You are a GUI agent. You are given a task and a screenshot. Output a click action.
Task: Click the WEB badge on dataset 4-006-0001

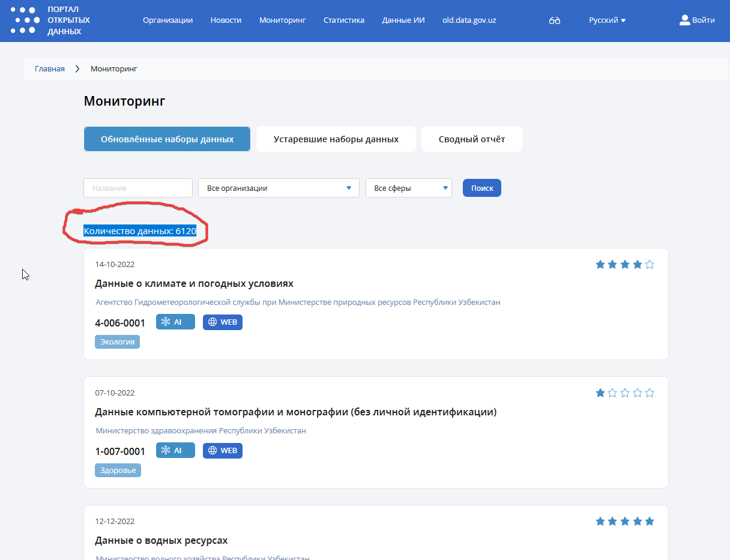pyautogui.click(x=223, y=322)
